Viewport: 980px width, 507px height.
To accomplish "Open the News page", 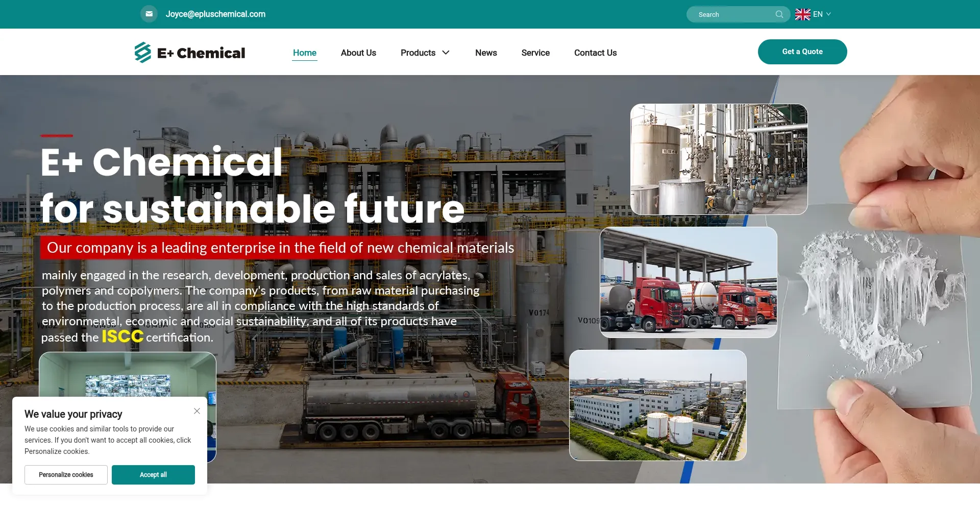I will click(x=486, y=53).
